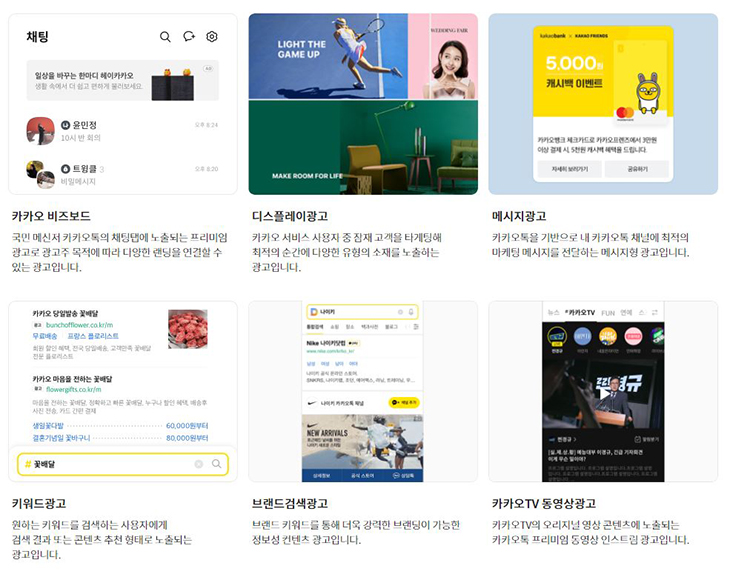Click the clear icon in 나이키 search bar

(x=400, y=312)
